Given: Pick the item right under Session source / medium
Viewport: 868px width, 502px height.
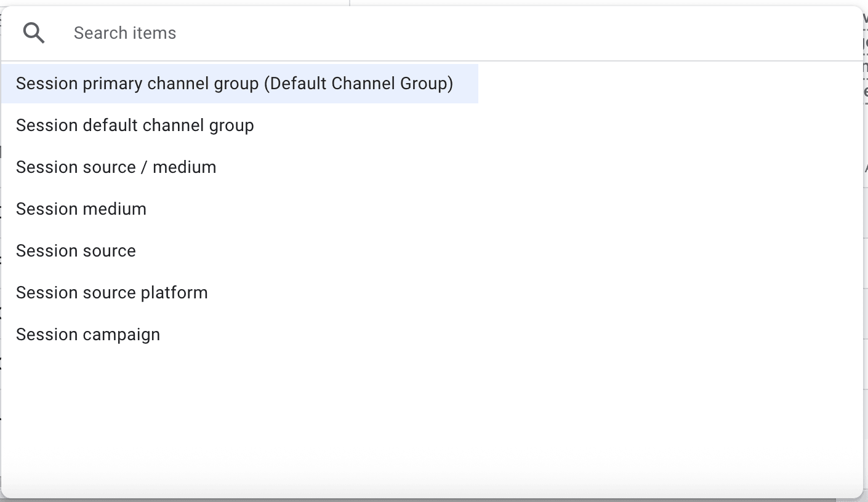Looking at the screenshot, I should click(81, 209).
